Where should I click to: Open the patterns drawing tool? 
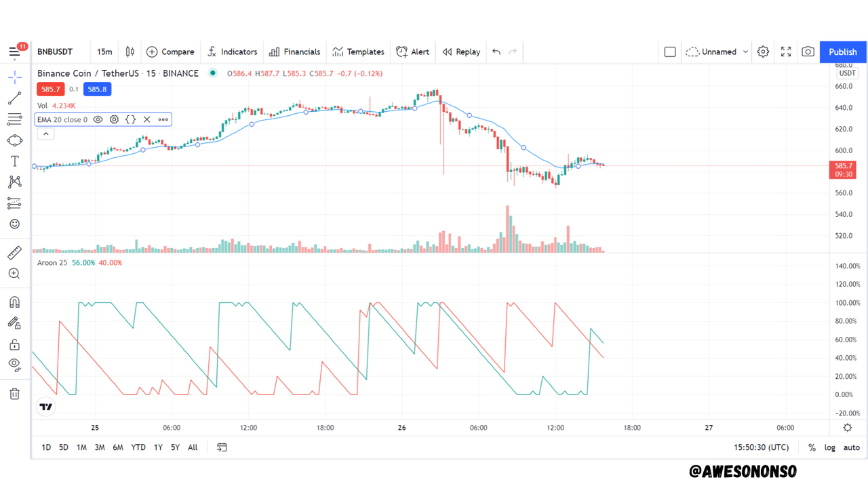[14, 182]
